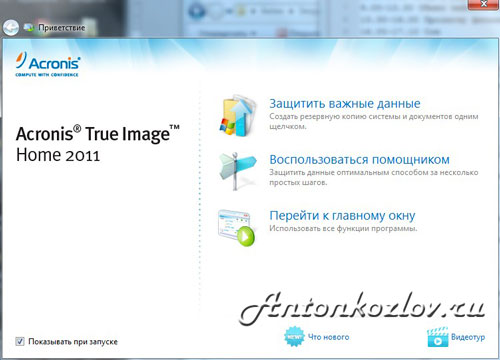Open the Что нового link
Image resolution: width=500 pixels, height=360 pixels.
coord(328,337)
